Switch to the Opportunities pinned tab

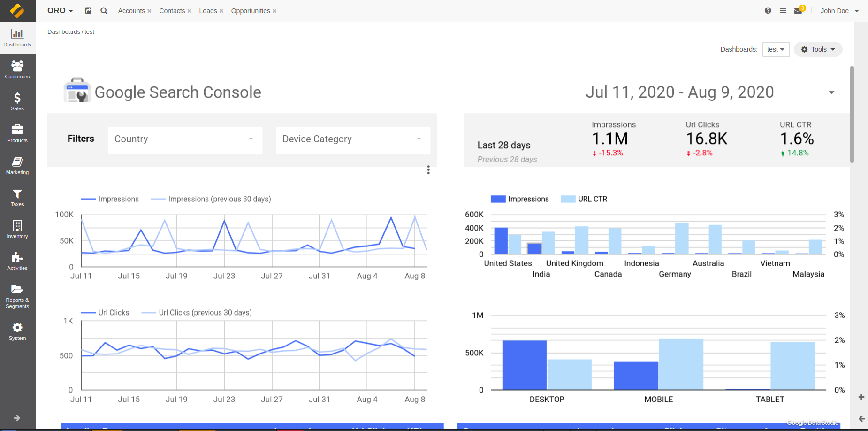(251, 11)
